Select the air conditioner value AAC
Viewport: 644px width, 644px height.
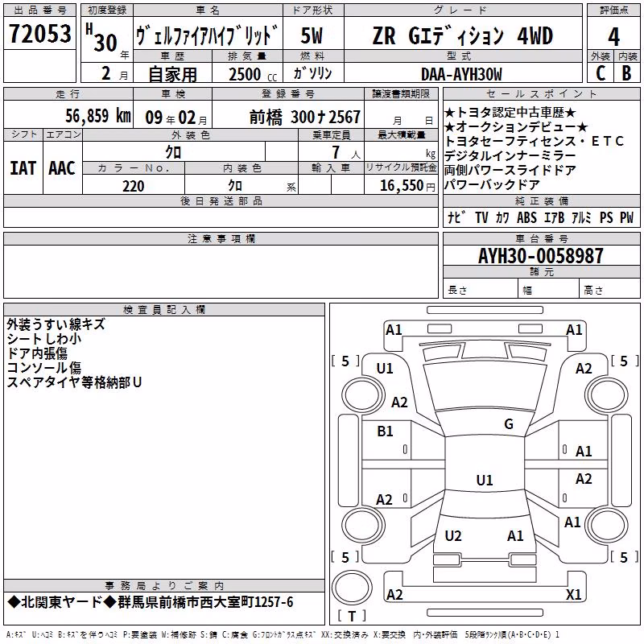click(x=62, y=168)
